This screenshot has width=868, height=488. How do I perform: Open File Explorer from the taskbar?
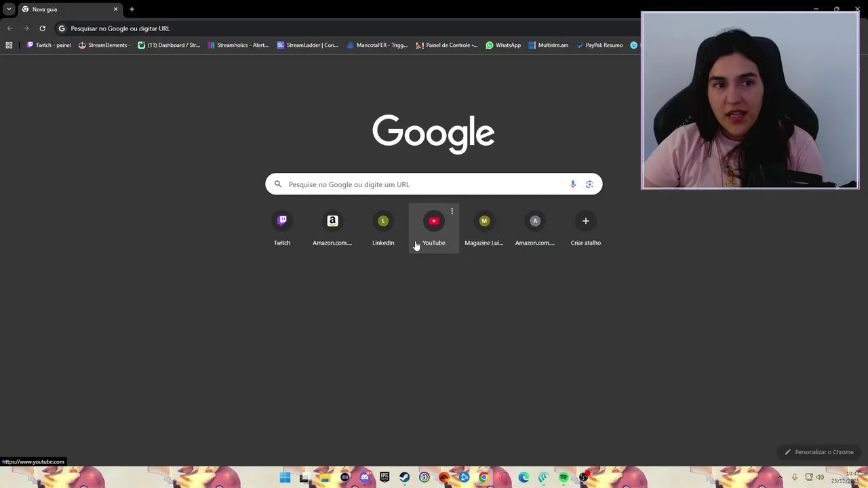click(x=325, y=477)
